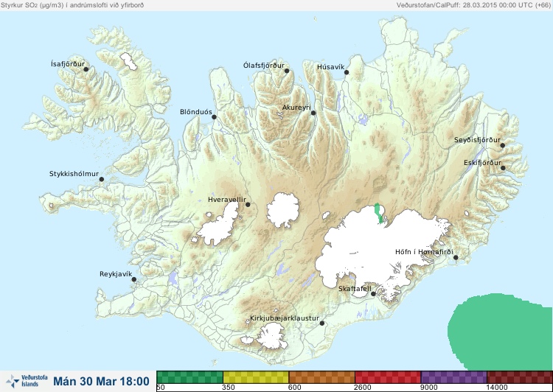This screenshot has width=553, height=392.
Task: Click the green SO2 plume offshore southeast
Action: 499,332
